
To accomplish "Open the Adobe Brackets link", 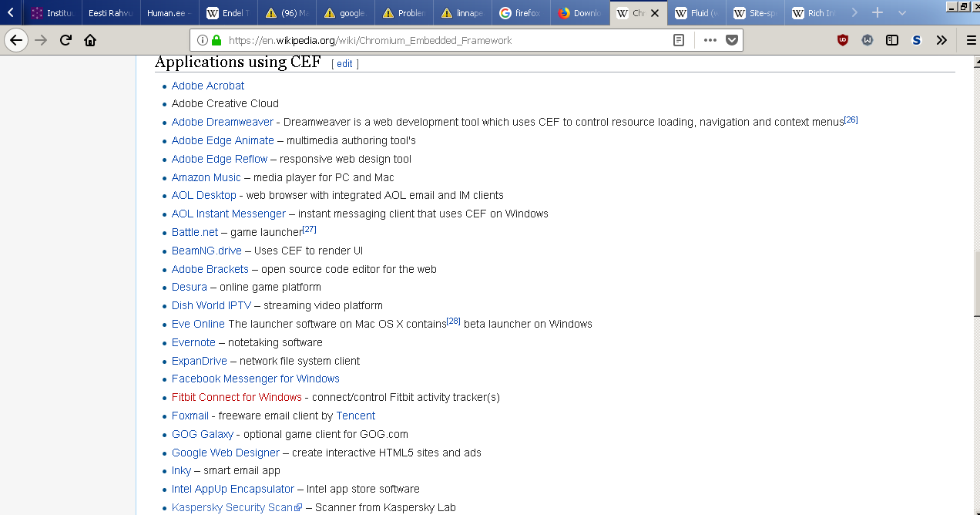I will [210, 269].
